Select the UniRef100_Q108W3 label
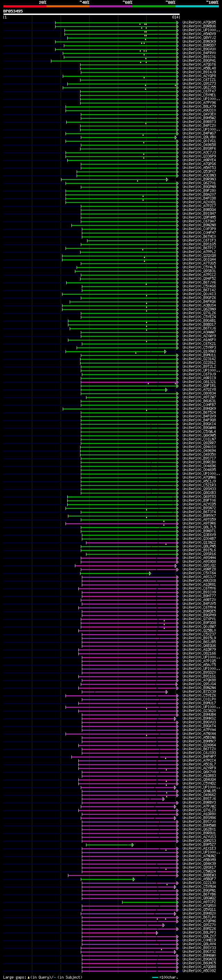The image size is (222, 980). (x=199, y=351)
